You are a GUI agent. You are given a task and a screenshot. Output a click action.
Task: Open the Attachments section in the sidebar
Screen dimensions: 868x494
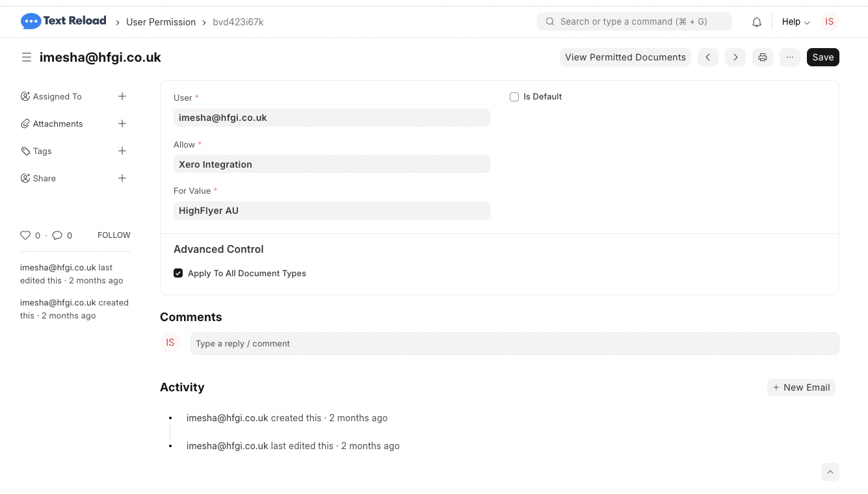[58, 123]
